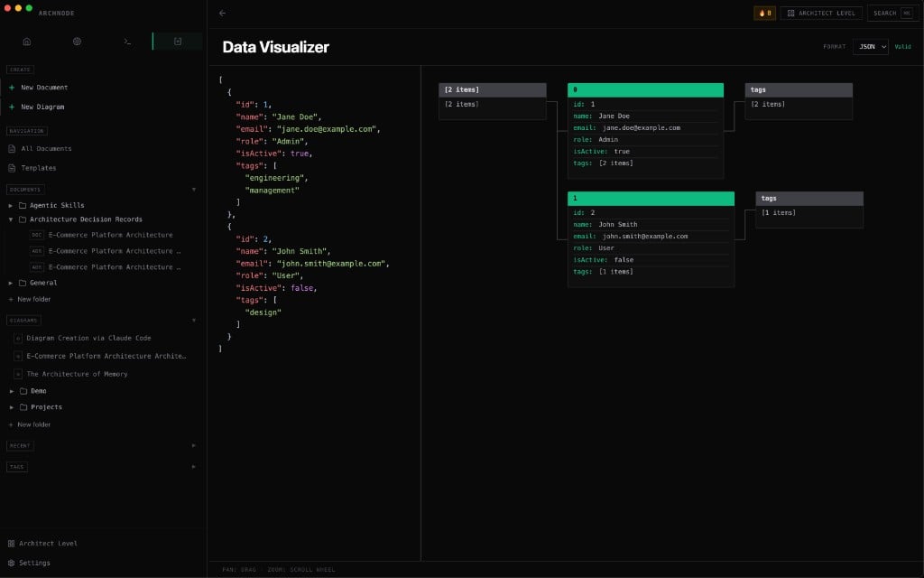This screenshot has height=578, width=924.
Task: Click the Architect Level button in top bar
Action: tap(821, 13)
